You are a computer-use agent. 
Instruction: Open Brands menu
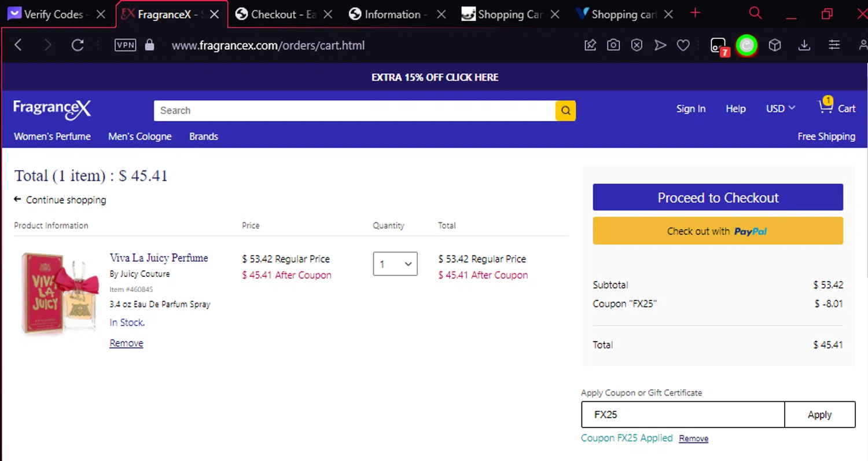[x=204, y=137]
